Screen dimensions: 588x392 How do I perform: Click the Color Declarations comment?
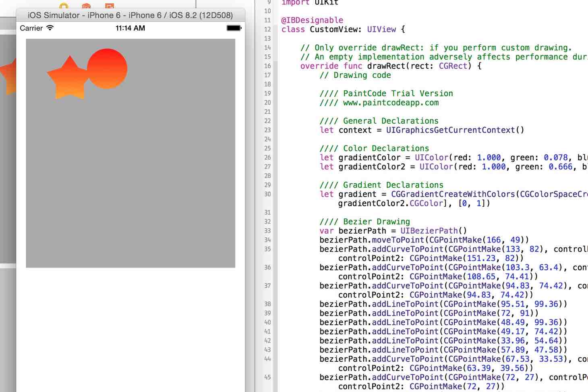point(374,148)
